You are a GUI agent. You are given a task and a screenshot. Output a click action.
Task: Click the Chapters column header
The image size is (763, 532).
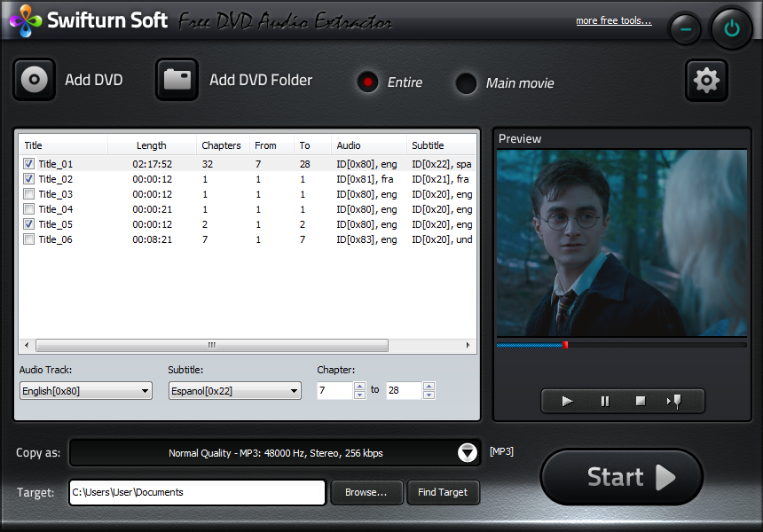pos(223,145)
